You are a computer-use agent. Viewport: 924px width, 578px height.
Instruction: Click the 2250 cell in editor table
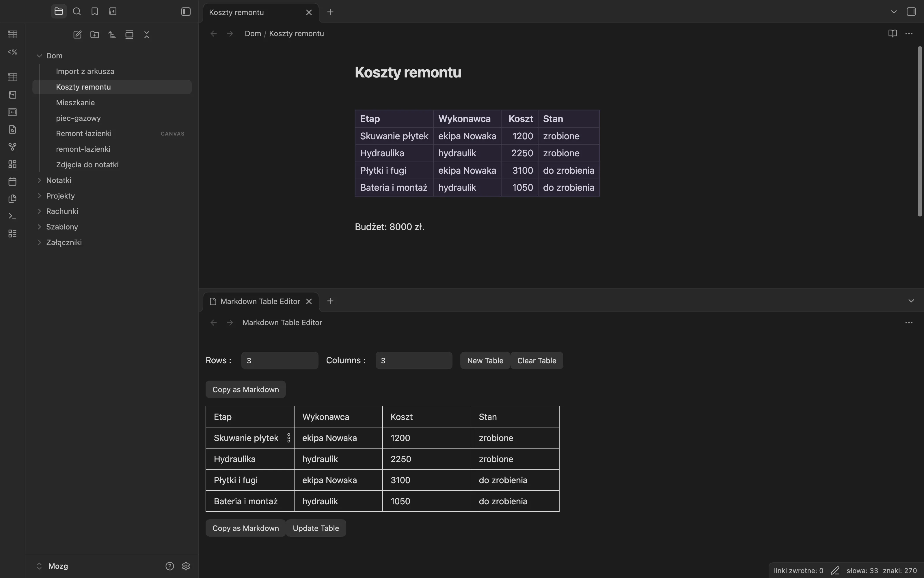click(426, 459)
